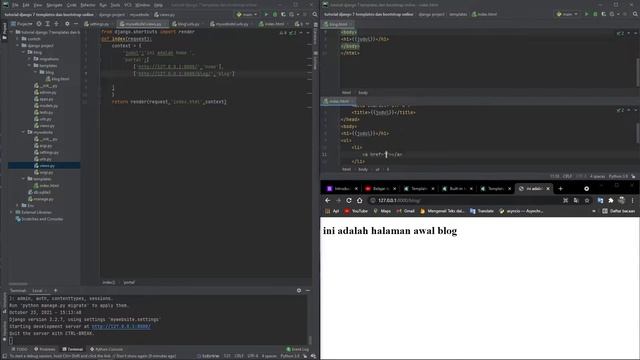Expand External Libraries node
The image size is (640, 360).
12,212
